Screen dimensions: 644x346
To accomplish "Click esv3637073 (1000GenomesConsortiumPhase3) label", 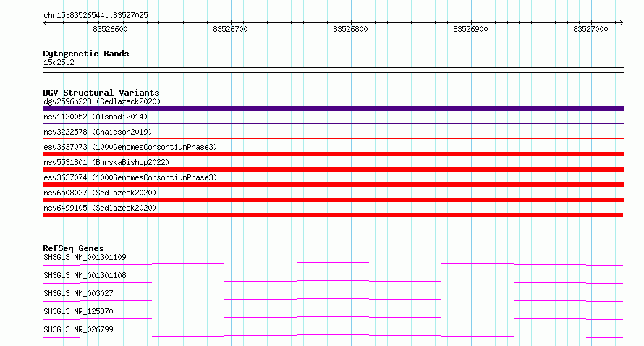I will (130, 147).
